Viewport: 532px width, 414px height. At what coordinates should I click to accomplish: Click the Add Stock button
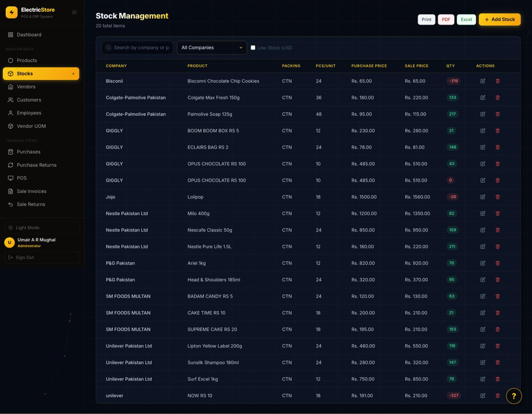click(500, 20)
